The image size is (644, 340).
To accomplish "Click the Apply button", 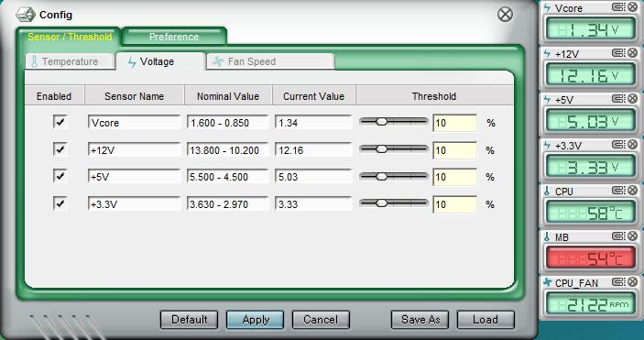I will pyautogui.click(x=255, y=320).
